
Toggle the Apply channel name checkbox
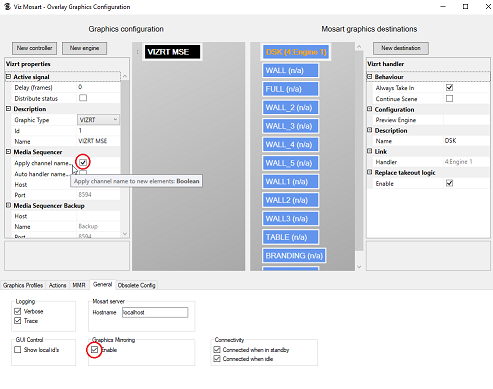pyautogui.click(x=83, y=162)
